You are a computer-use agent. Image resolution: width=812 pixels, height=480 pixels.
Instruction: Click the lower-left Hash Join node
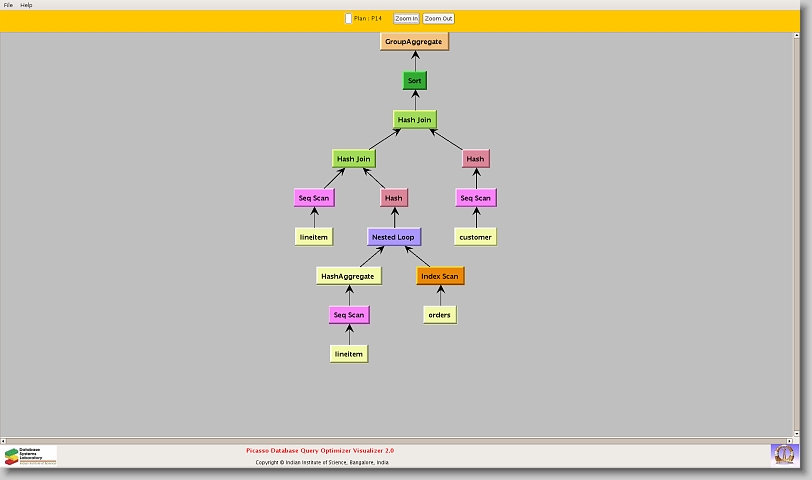point(353,158)
